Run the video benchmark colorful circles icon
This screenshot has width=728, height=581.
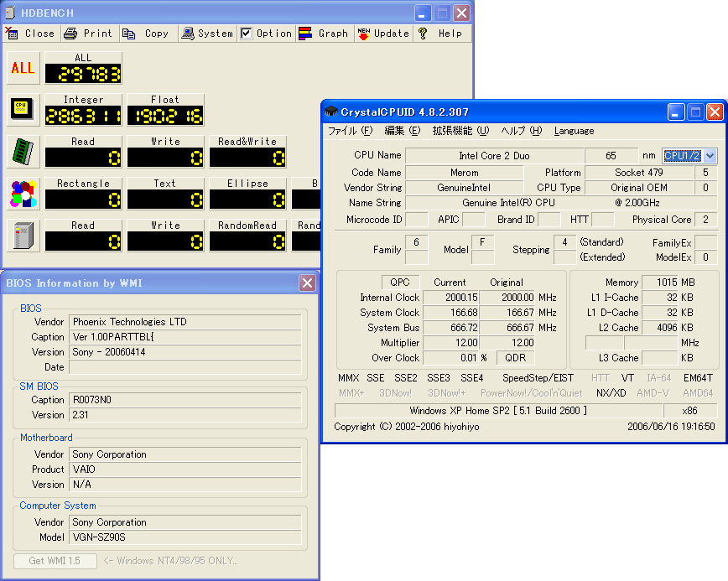(x=23, y=194)
